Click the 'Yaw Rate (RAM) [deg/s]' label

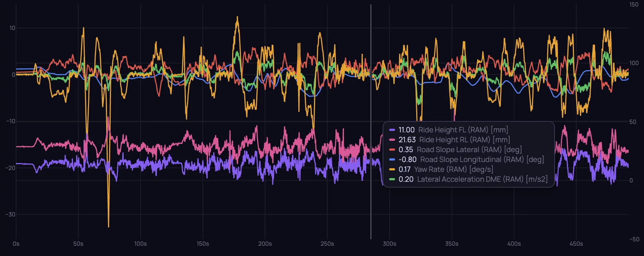point(453,169)
